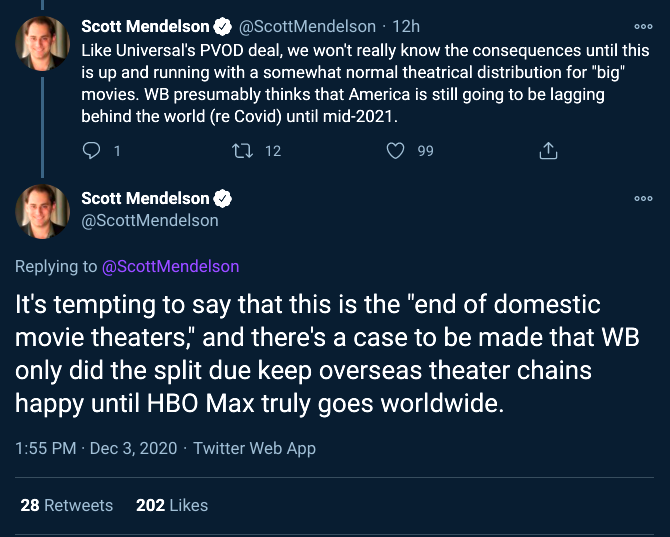This screenshot has height=537, width=670.
Task: Share the first tweet
Action: click(x=548, y=151)
